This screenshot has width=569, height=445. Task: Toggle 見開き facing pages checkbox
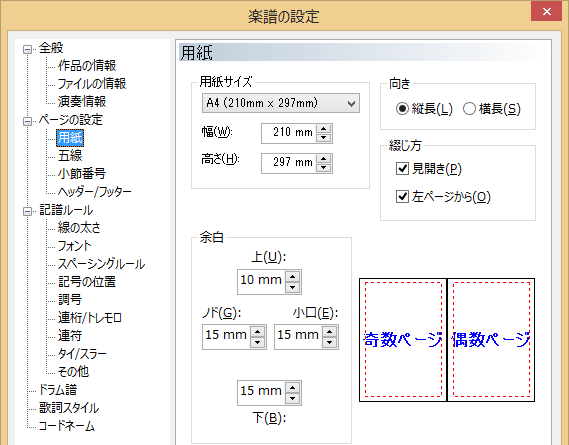pos(402,168)
